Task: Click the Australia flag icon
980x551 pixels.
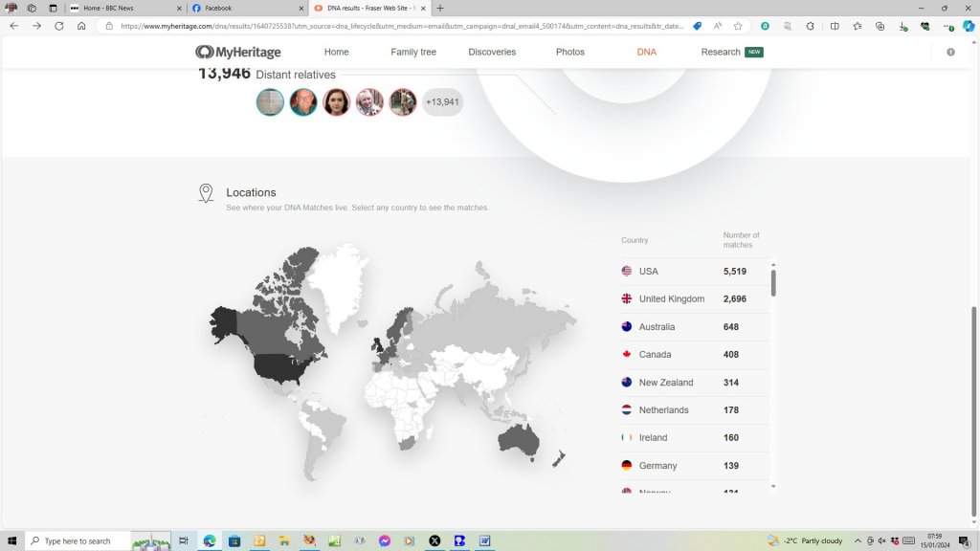Action: (x=627, y=327)
